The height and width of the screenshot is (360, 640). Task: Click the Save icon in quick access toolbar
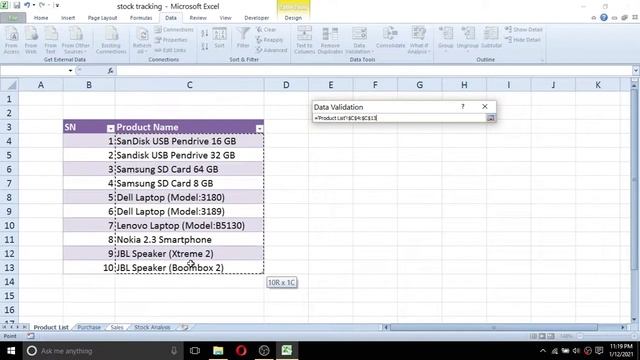(x=17, y=5)
